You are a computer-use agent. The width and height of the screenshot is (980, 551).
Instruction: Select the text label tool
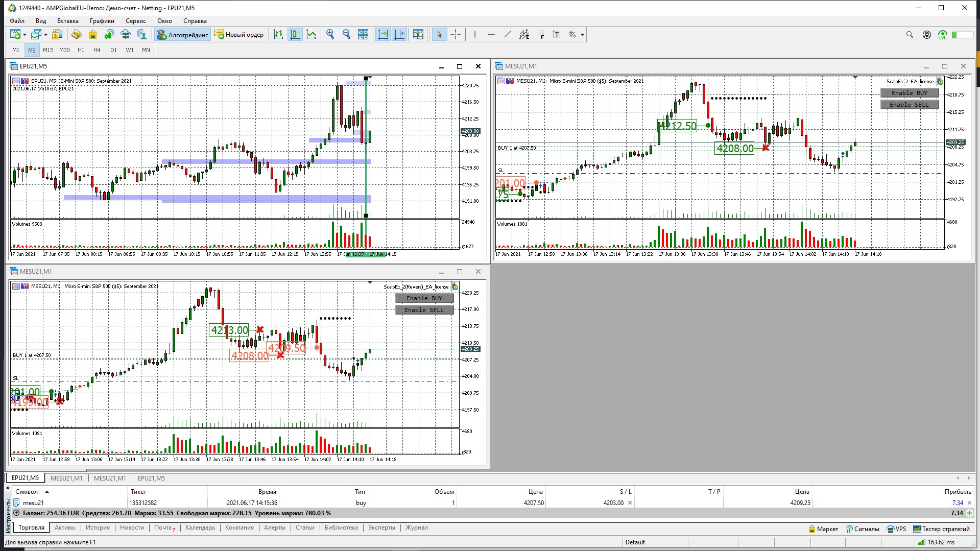tap(557, 34)
